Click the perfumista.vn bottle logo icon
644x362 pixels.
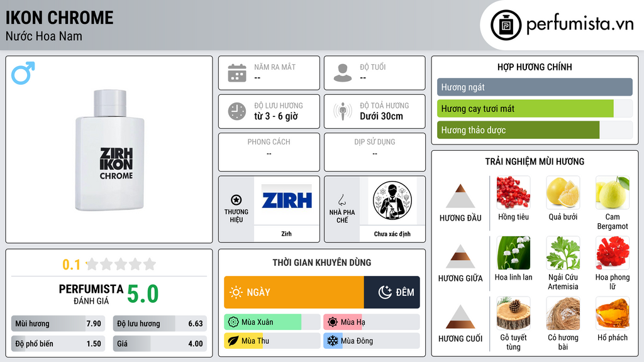(x=506, y=25)
